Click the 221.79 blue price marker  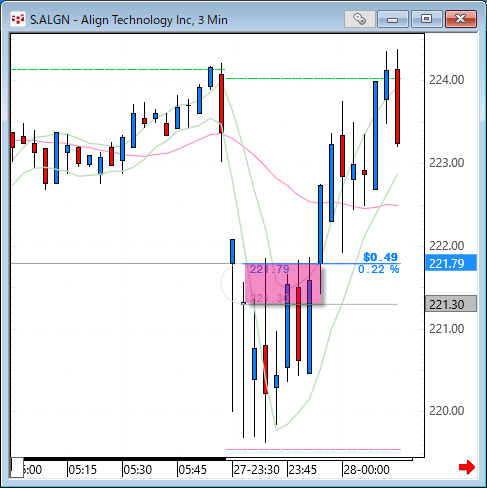point(451,263)
